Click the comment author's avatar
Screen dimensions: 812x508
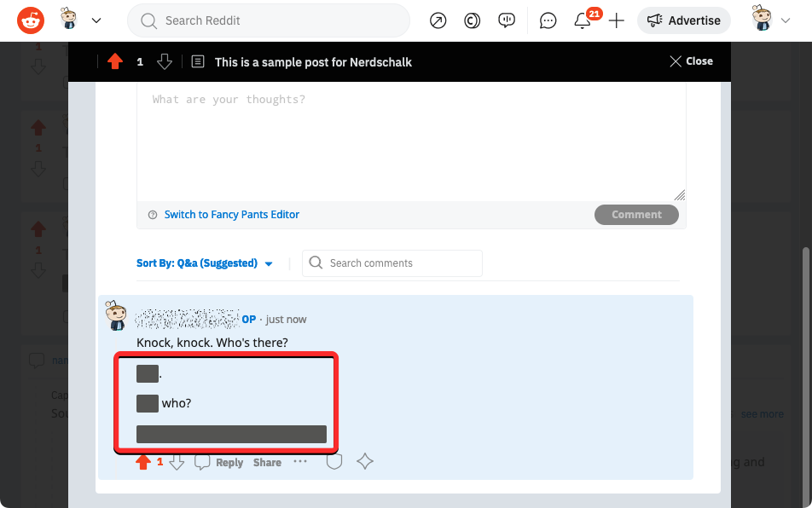point(116,315)
